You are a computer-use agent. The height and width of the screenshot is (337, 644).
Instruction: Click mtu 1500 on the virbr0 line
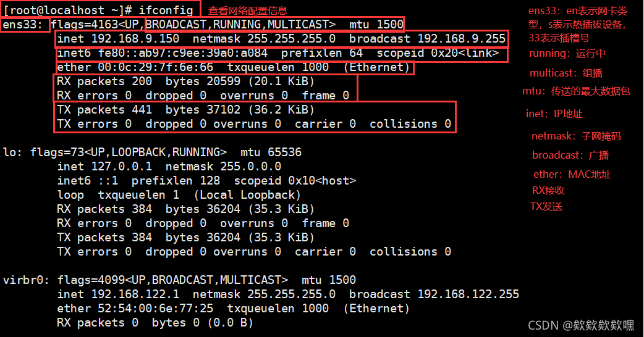tap(329, 280)
